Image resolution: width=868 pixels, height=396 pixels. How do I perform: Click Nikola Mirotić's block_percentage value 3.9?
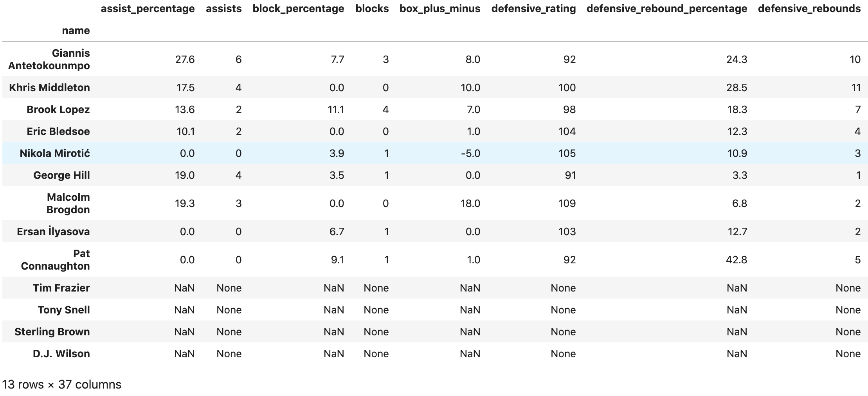337,153
